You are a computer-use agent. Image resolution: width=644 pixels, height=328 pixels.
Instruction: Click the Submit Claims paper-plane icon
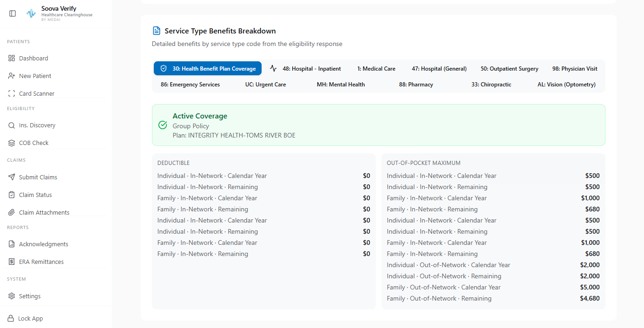pyautogui.click(x=12, y=177)
